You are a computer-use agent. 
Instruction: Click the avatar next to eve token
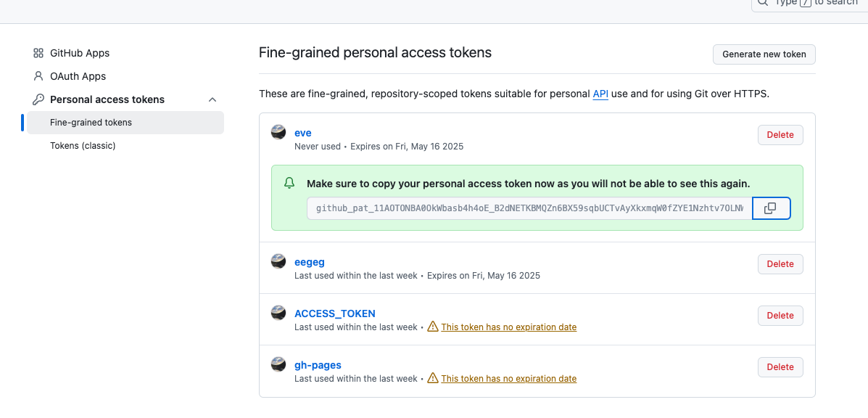coord(278,132)
